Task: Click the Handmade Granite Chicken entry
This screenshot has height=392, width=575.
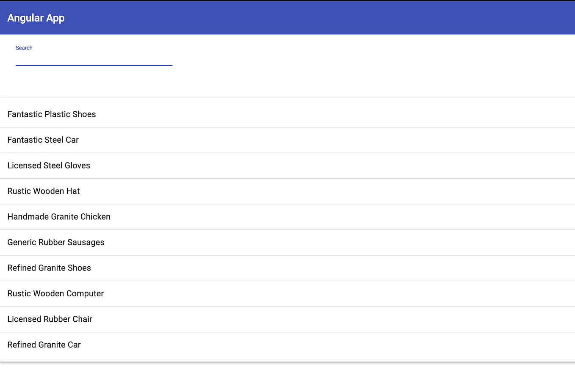Action: pos(58,216)
